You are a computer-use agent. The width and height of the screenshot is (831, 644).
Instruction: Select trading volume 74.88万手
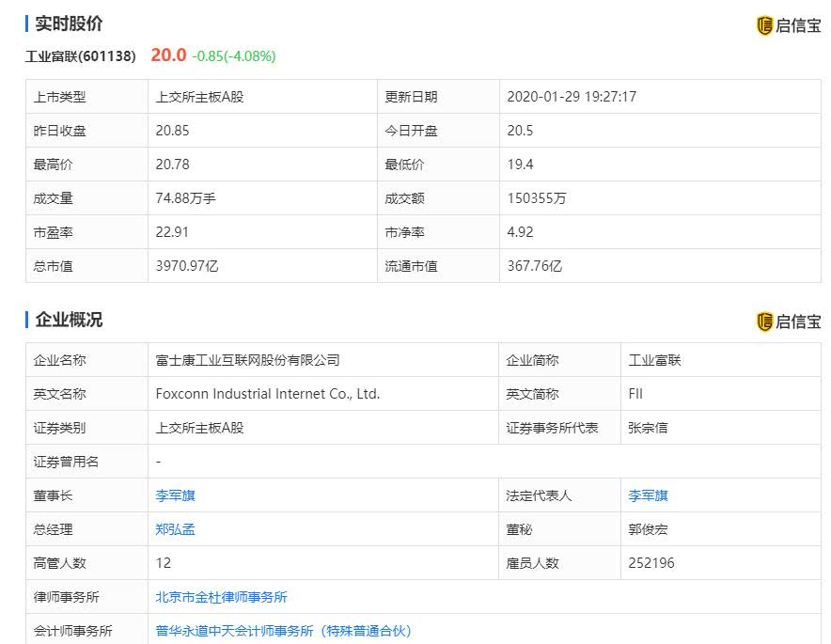(x=185, y=198)
